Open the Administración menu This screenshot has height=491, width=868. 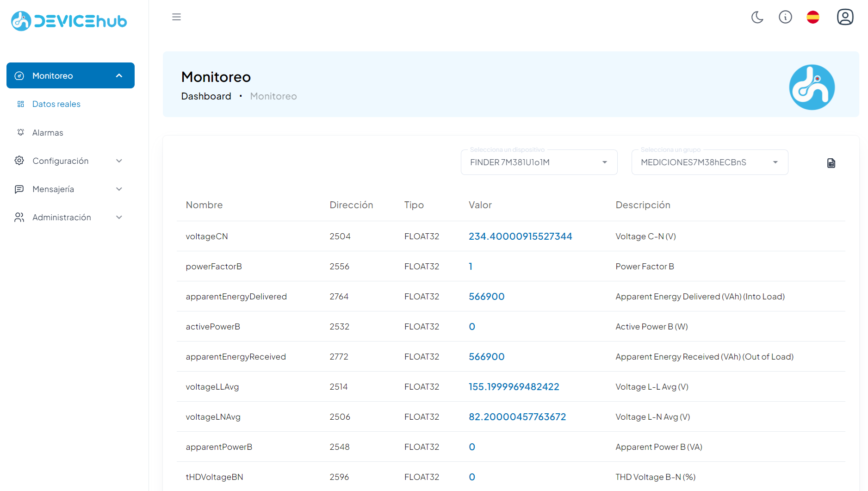coord(62,217)
